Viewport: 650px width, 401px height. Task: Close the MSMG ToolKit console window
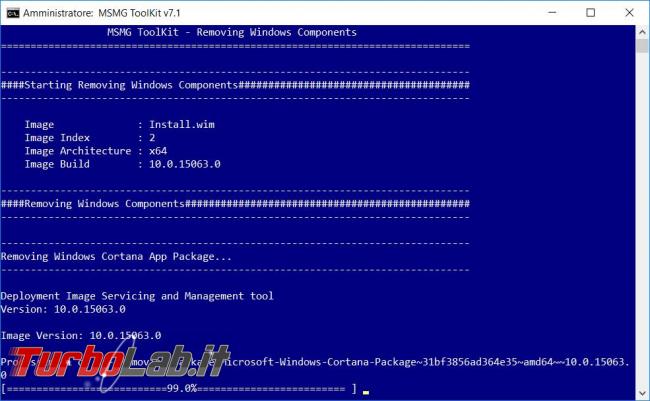[629, 12]
